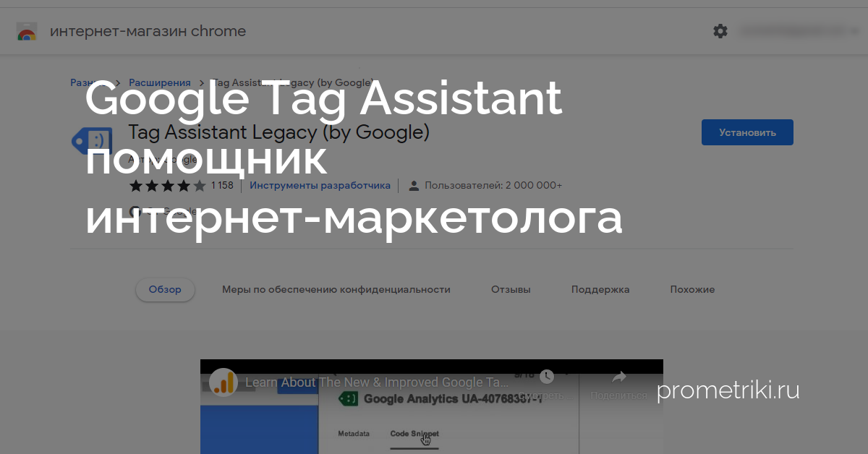Click the four-star rating row
The height and width of the screenshot is (454, 868).
pyautogui.click(x=168, y=186)
